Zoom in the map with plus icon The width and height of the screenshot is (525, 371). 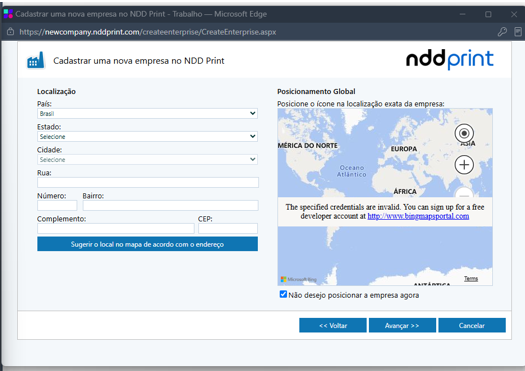pyautogui.click(x=464, y=165)
